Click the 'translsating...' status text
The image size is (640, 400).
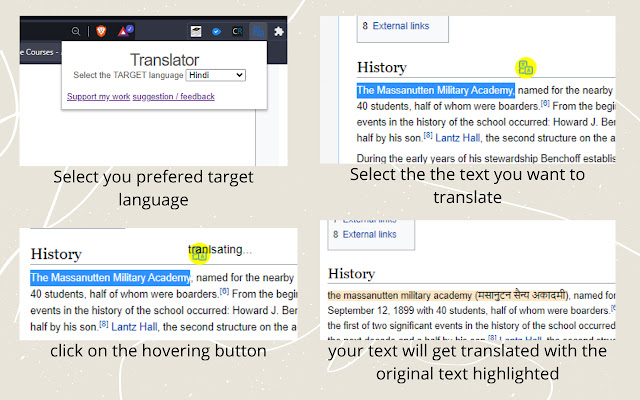point(220,249)
